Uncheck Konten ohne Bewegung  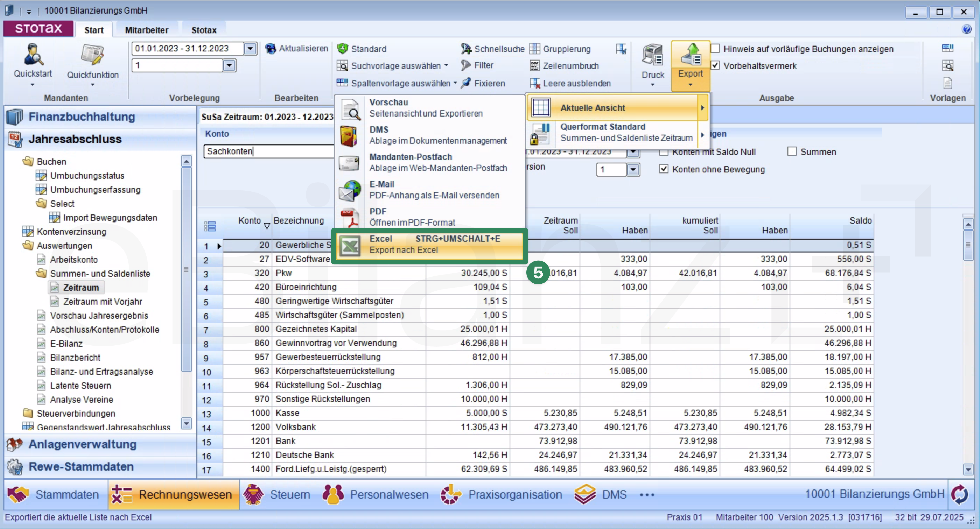[664, 169]
